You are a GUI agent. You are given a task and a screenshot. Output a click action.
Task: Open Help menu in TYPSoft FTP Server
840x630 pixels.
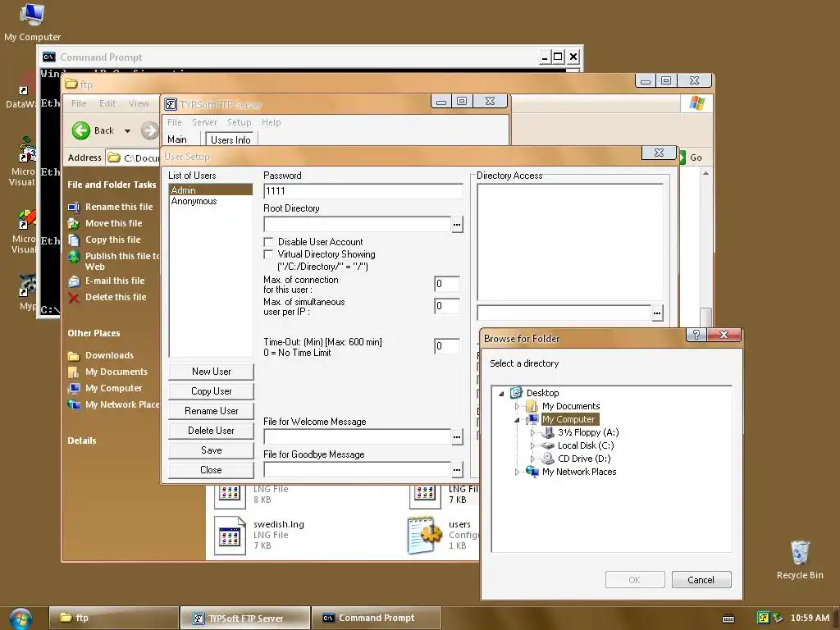click(271, 123)
